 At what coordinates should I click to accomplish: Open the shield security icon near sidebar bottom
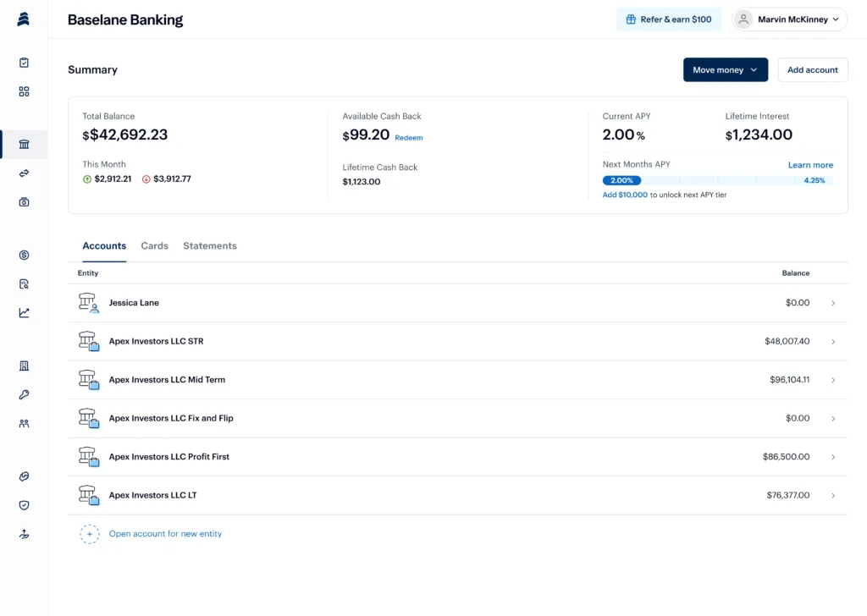point(23,505)
